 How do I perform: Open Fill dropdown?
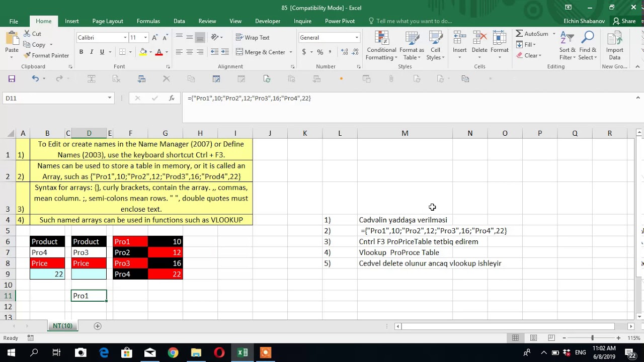tap(525, 45)
